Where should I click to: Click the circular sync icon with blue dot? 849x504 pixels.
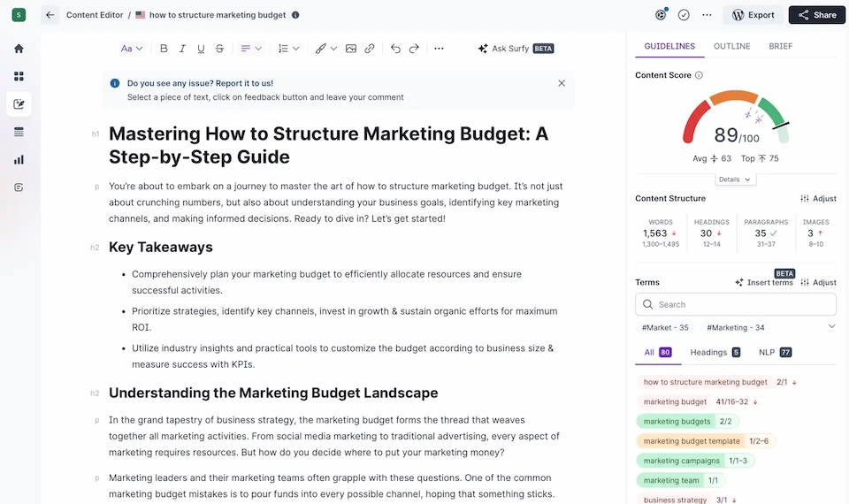click(661, 15)
